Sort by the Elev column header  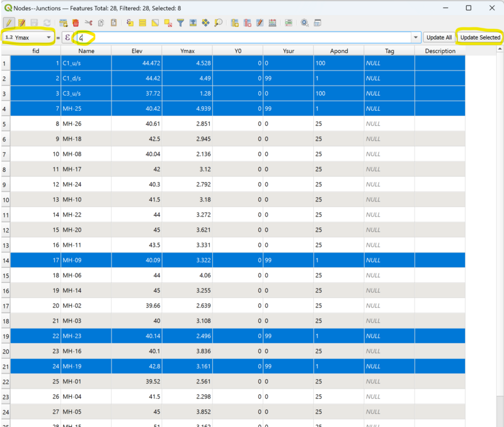(136, 51)
